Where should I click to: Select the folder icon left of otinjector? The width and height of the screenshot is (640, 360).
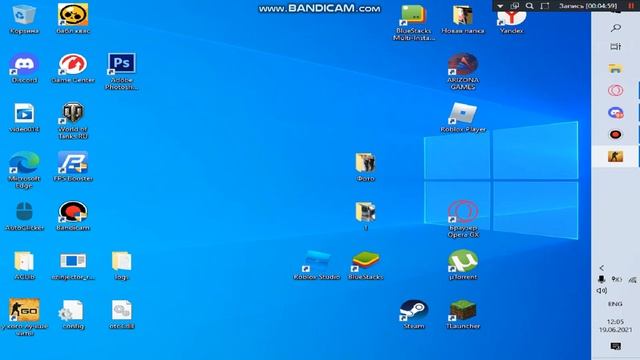tap(24, 265)
